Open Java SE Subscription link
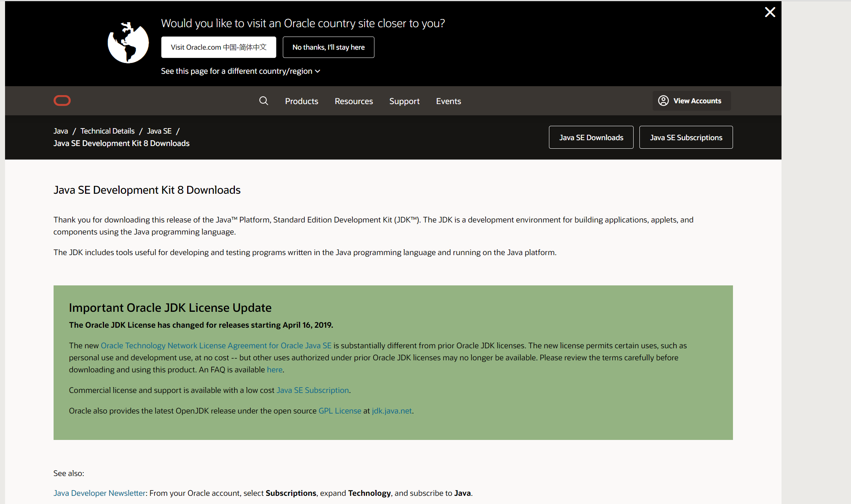The width and height of the screenshot is (851, 504). click(x=313, y=390)
